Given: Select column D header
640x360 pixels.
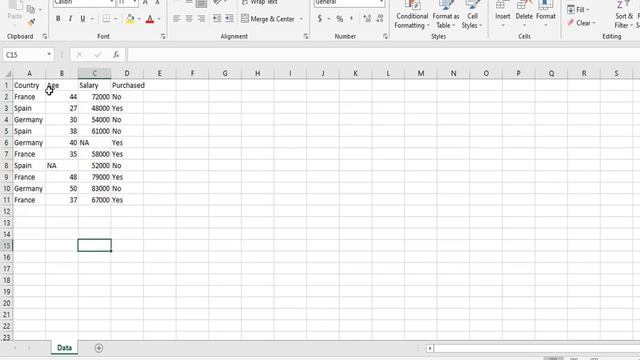Looking at the screenshot, I should tap(127, 73).
